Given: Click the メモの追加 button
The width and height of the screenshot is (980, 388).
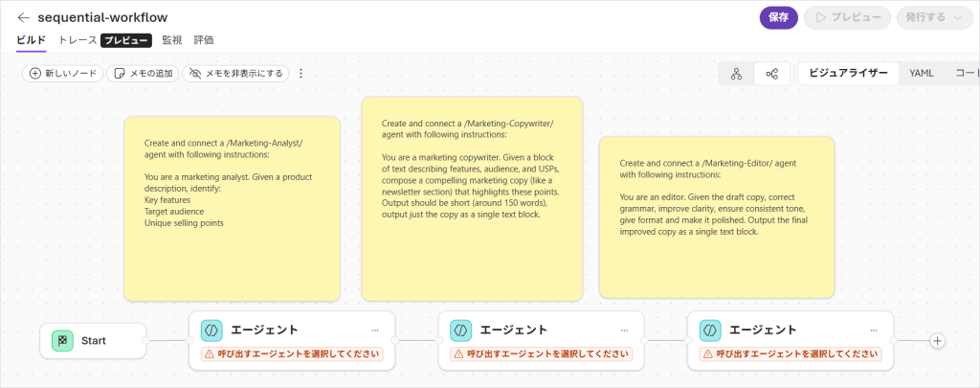Looking at the screenshot, I should pos(143,74).
